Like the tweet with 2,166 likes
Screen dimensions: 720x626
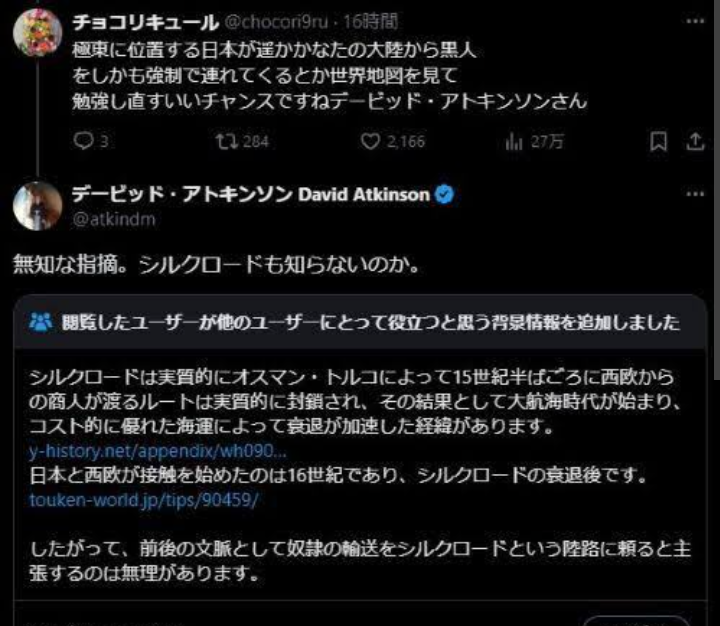click(393, 141)
